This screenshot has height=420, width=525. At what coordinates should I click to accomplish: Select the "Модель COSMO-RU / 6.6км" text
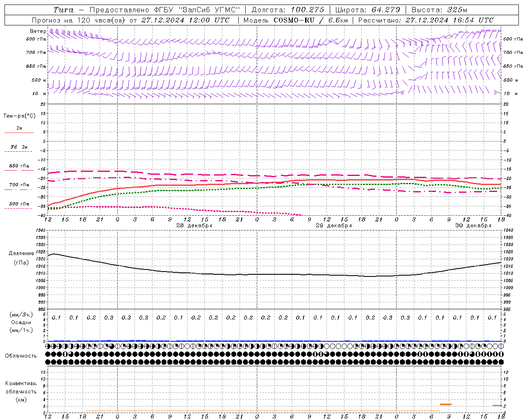click(x=296, y=20)
